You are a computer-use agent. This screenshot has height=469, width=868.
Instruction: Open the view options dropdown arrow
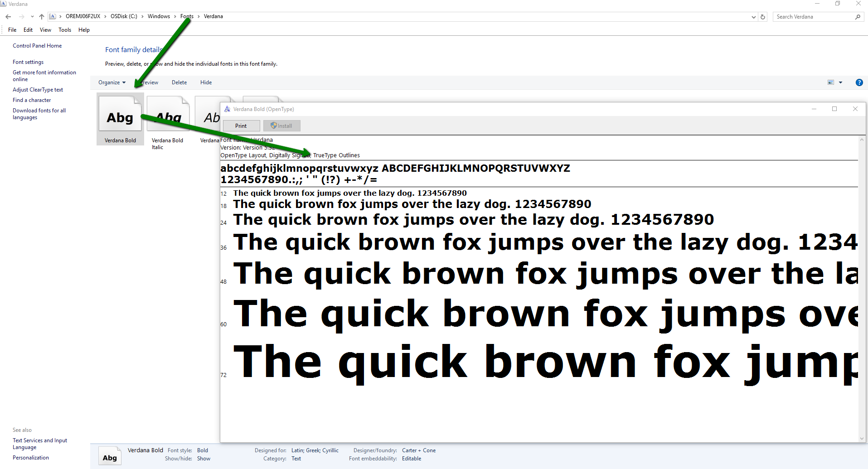click(x=840, y=82)
